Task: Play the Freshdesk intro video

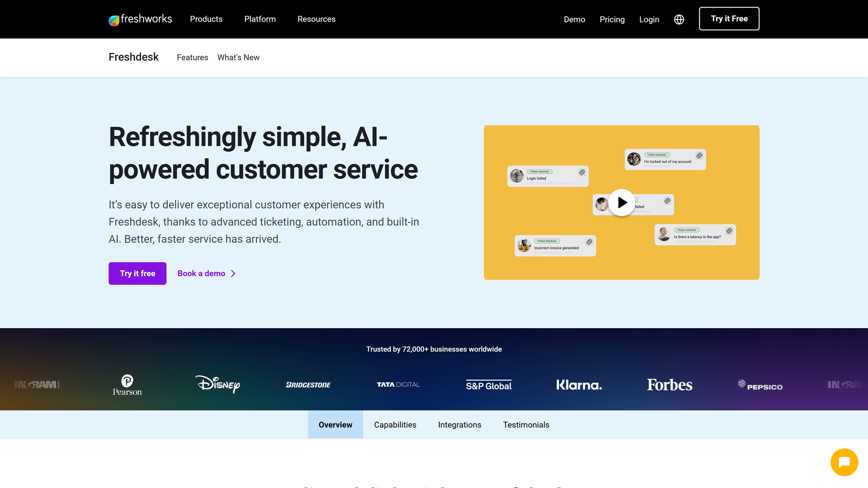Action: [622, 202]
